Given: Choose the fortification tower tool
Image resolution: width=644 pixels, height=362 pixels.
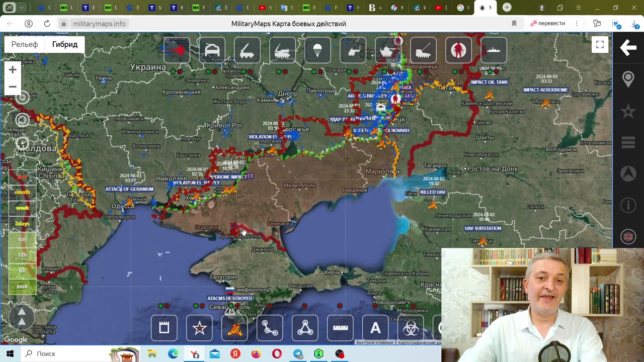Looking at the screenshot, I should pos(164,328).
